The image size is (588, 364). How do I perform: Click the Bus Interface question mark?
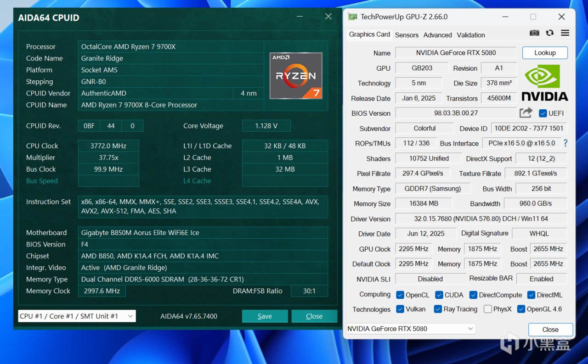(x=565, y=143)
